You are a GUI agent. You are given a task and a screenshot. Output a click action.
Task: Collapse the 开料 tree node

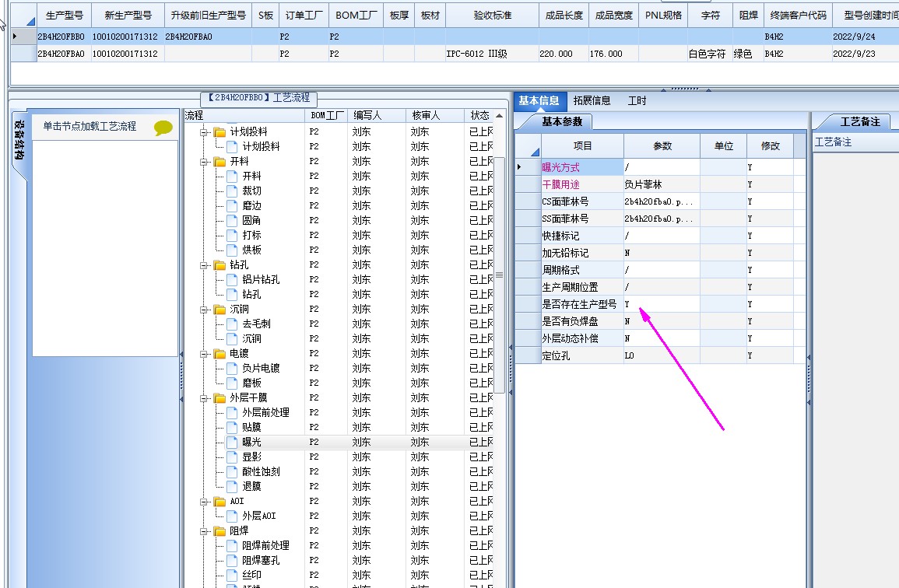(x=203, y=163)
